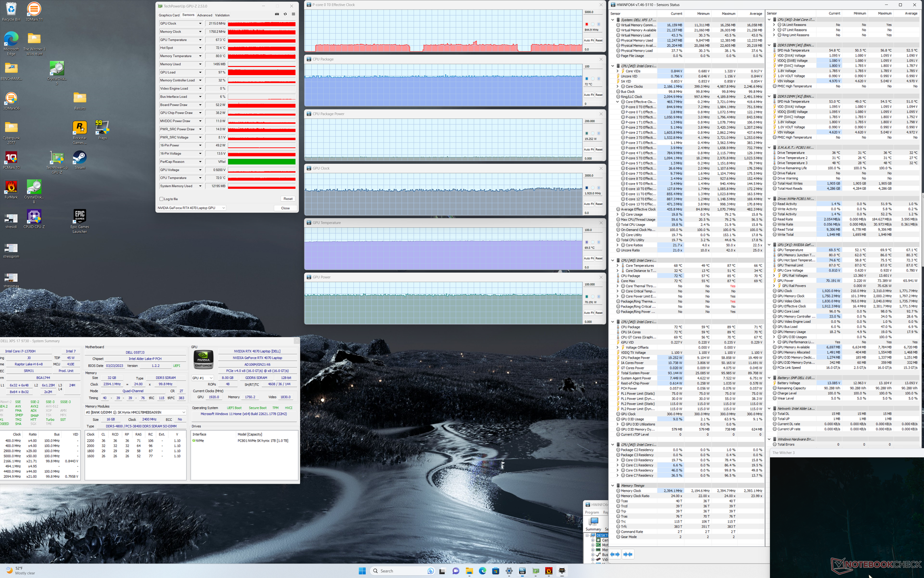Open the GPU selection dropdown in GPU-Z

tap(223, 208)
